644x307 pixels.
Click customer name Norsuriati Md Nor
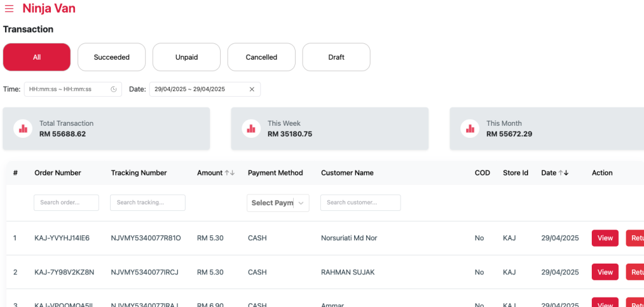pos(349,238)
